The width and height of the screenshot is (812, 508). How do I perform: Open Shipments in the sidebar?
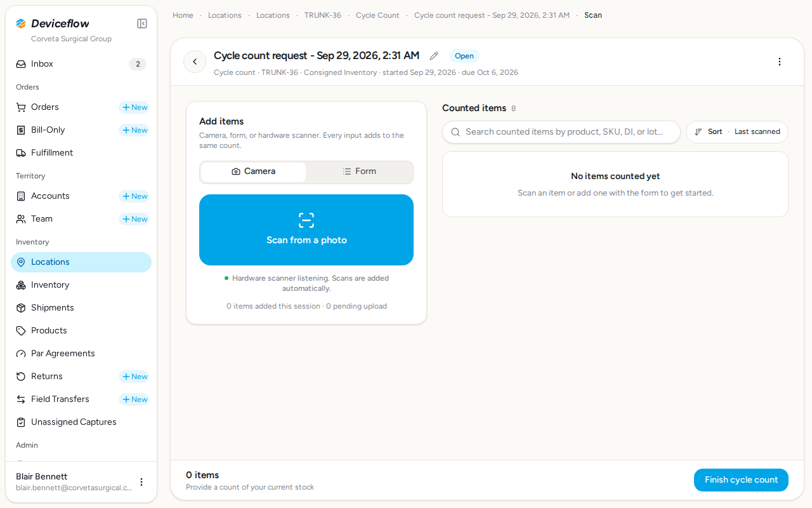(81, 308)
